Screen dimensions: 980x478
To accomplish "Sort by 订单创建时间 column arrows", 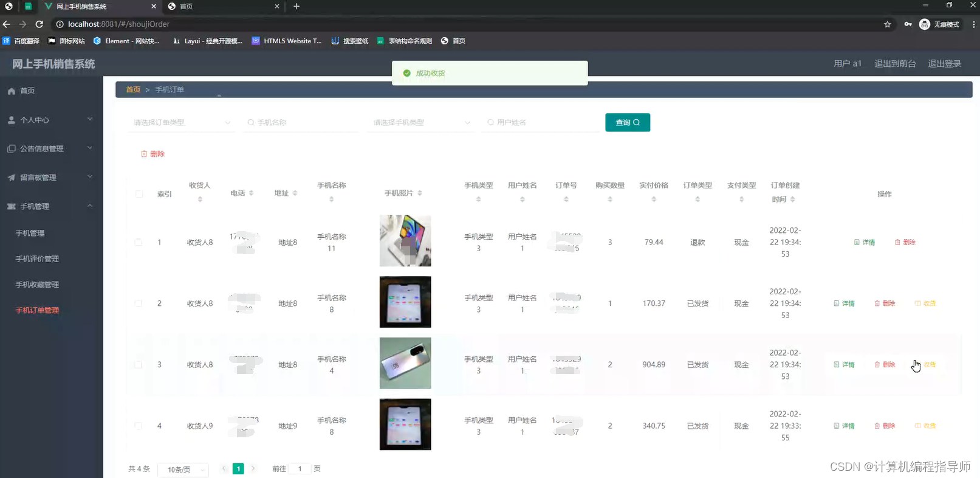I will (x=793, y=199).
